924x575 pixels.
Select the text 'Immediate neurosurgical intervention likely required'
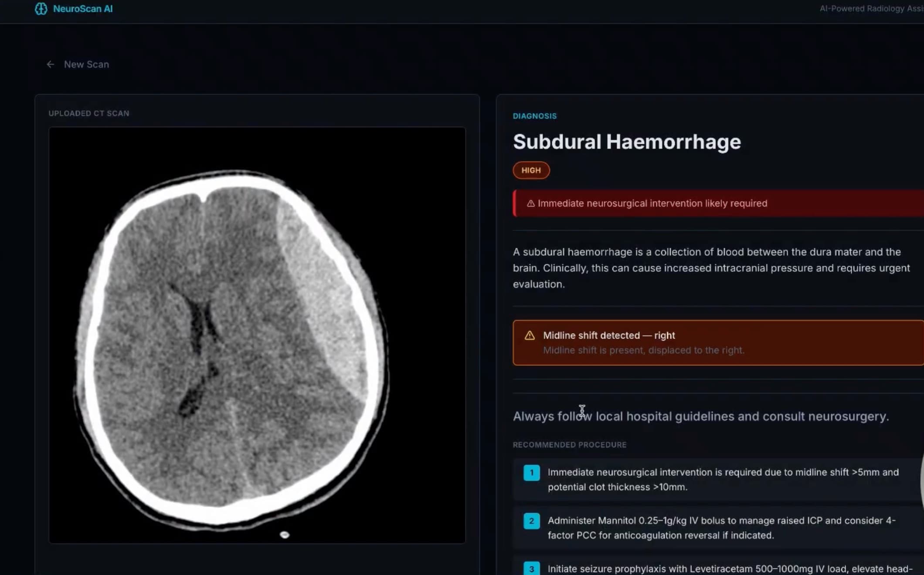click(652, 203)
